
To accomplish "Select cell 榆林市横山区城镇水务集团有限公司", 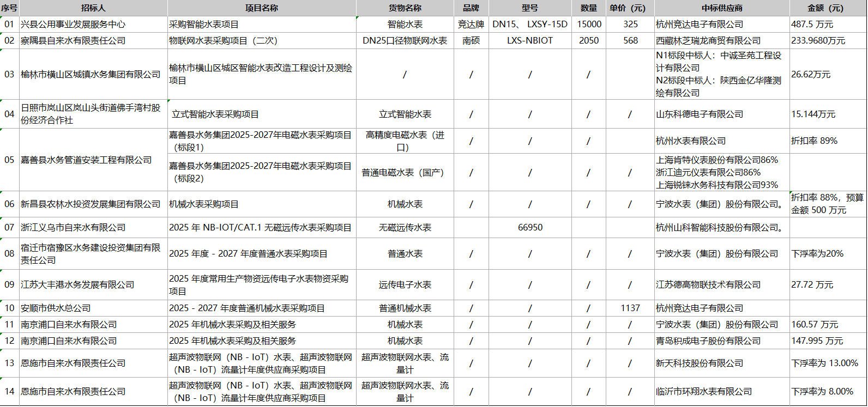I will click(93, 74).
